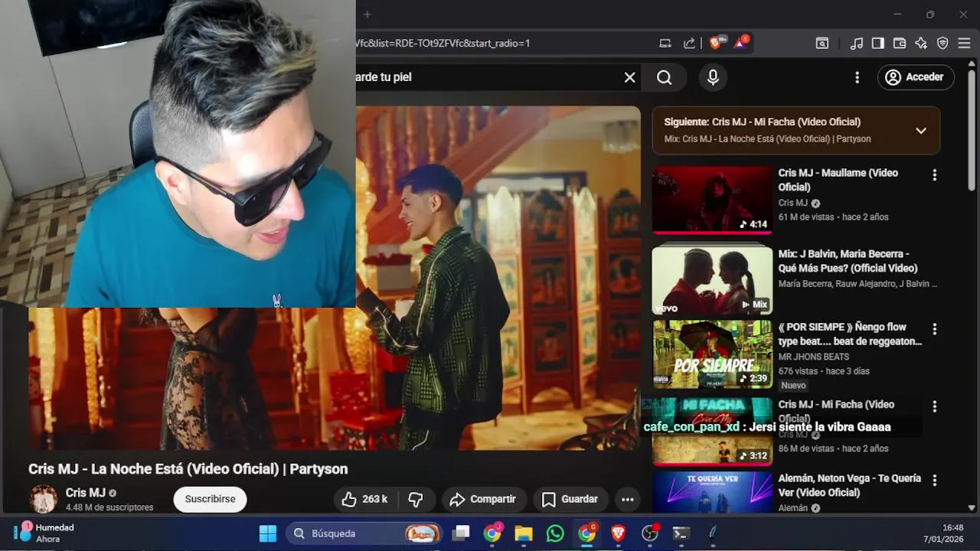Click the Compartir share button

tap(483, 499)
